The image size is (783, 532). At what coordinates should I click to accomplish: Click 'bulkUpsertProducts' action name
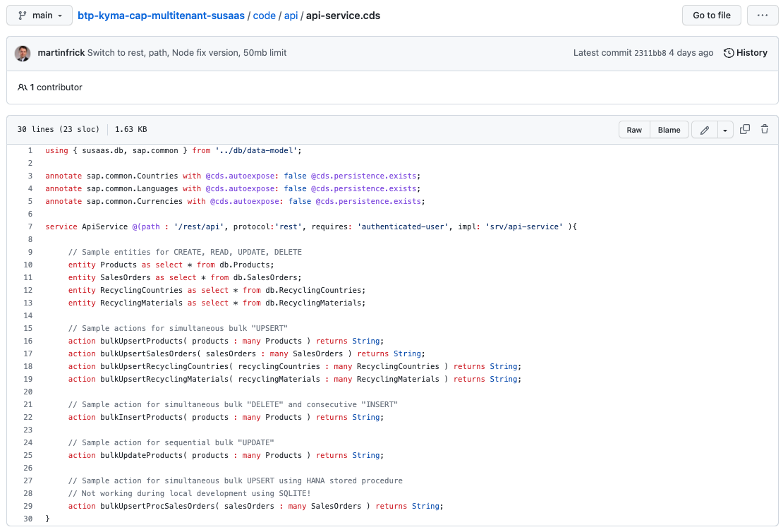pyautogui.click(x=141, y=341)
